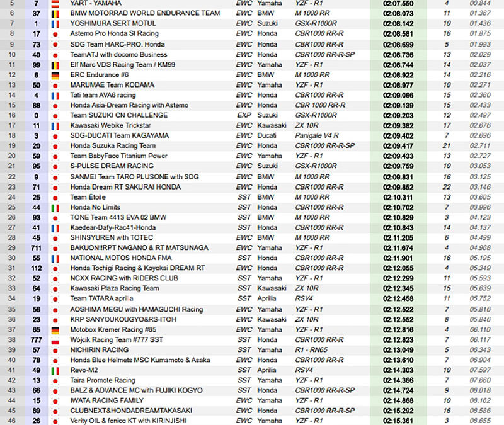
Task: Select the lap time 02:15.292
Action: pos(398,411)
